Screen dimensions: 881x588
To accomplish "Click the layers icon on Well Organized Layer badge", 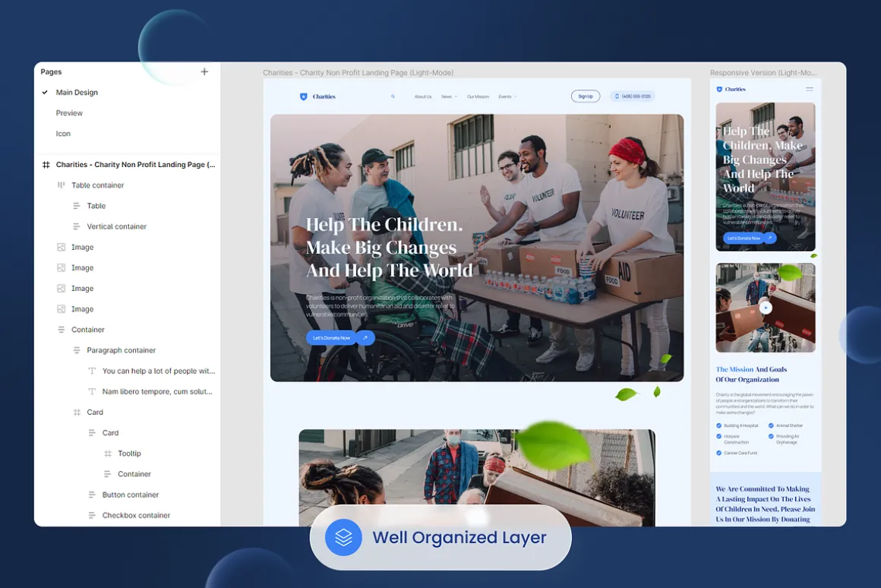I will pos(343,537).
